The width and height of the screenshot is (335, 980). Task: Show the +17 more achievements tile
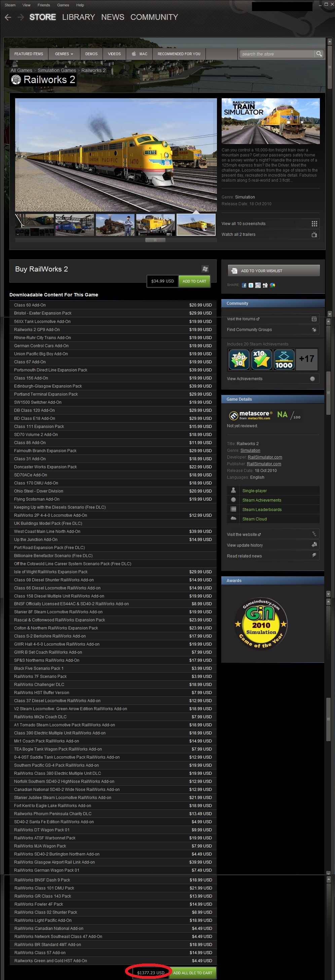point(306,360)
